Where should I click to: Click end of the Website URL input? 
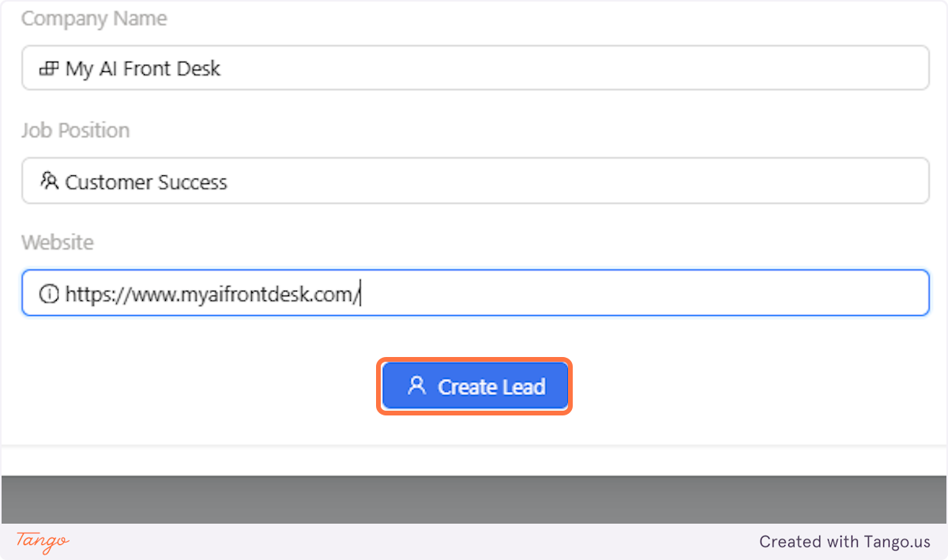(363, 293)
